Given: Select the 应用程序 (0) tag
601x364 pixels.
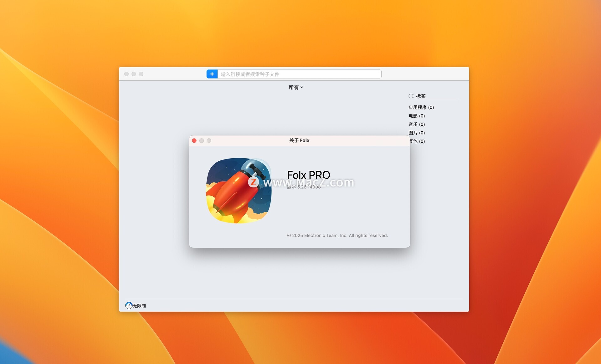Looking at the screenshot, I should pyautogui.click(x=421, y=107).
